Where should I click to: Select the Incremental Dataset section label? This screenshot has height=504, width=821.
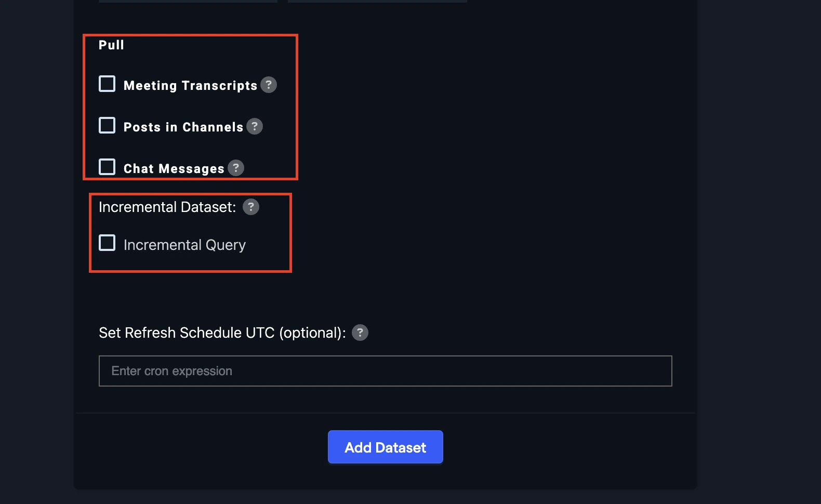(167, 206)
